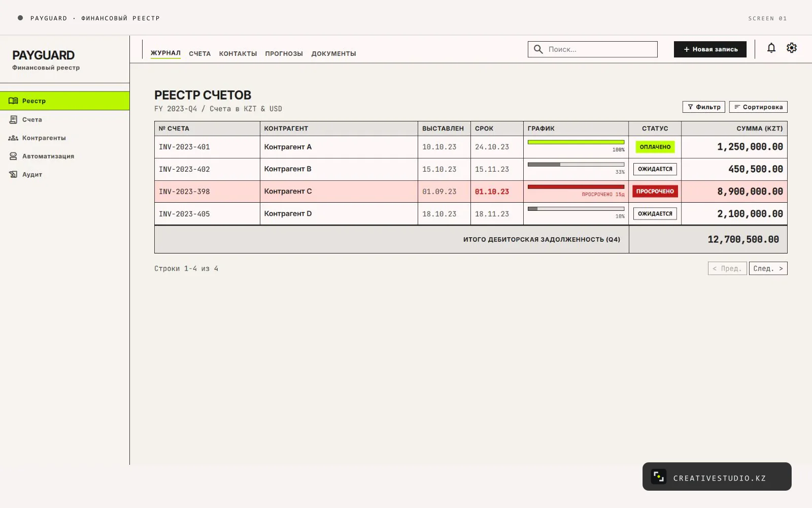Click the Новая запись button
Image resolution: width=812 pixels, height=508 pixels.
[710, 49]
